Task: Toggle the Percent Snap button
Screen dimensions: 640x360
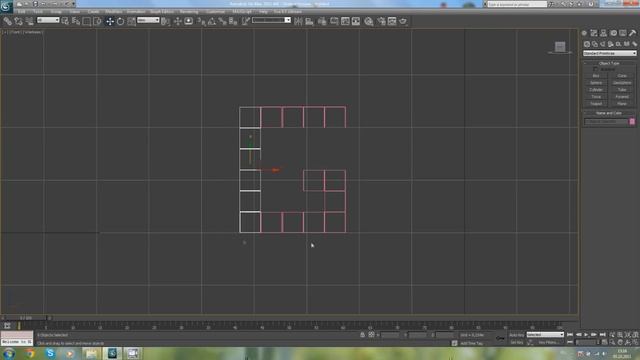Action: pos(222,21)
